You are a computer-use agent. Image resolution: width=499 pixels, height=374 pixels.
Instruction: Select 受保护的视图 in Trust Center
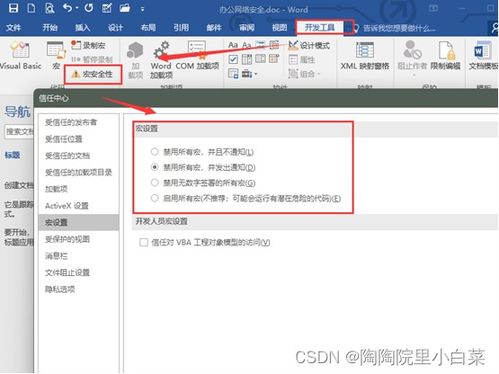[x=79, y=239]
